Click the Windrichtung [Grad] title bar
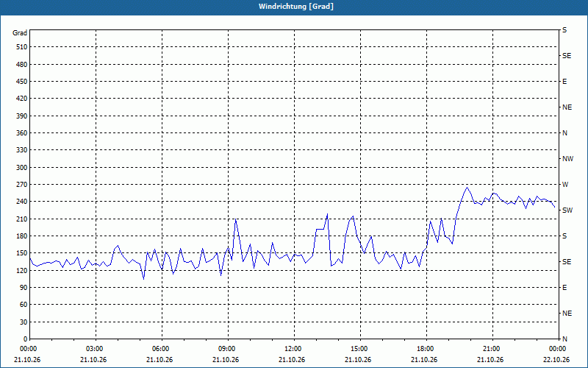 (x=294, y=7)
